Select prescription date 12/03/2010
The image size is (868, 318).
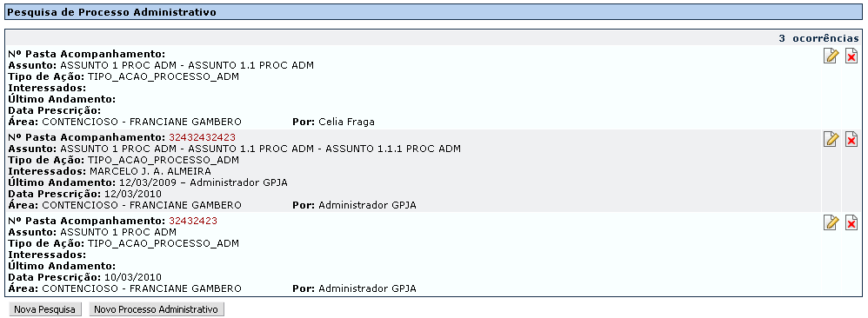click(131, 194)
